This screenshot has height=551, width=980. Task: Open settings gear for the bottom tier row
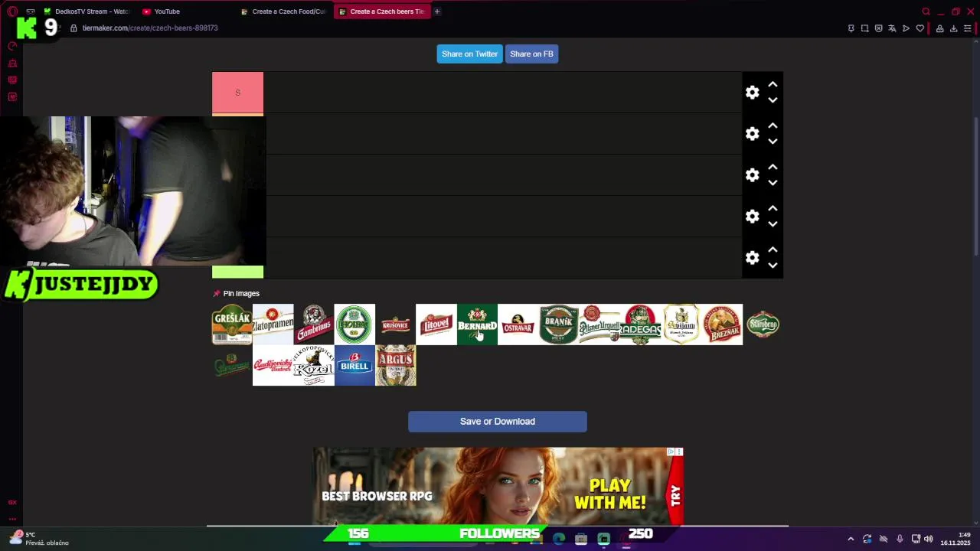pos(752,258)
